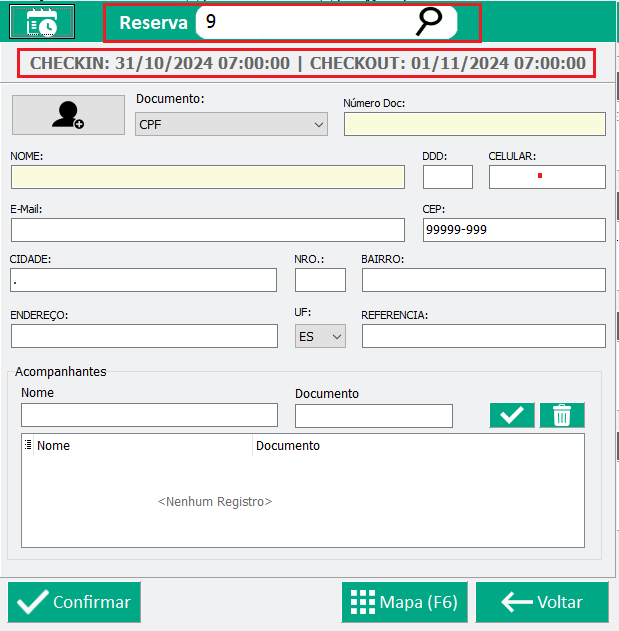Click the <Nenhum Registro> text in grid

215,501
